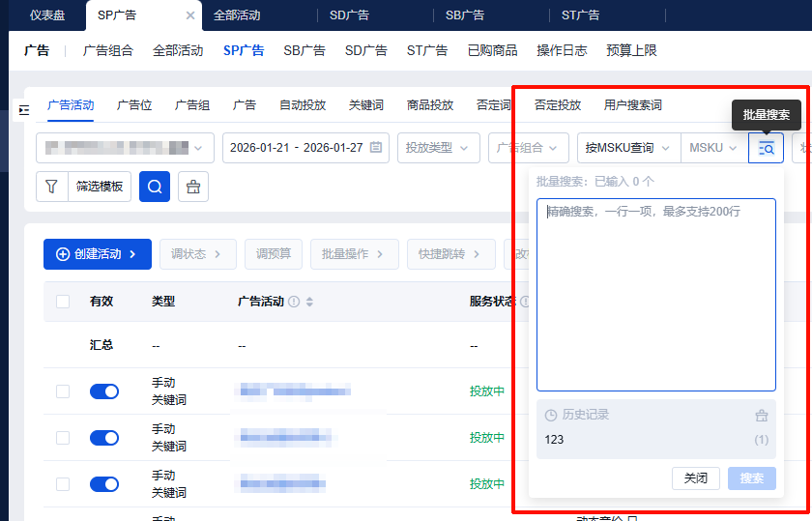
Task: Click the calendar icon in the date range field
Action: (x=376, y=148)
